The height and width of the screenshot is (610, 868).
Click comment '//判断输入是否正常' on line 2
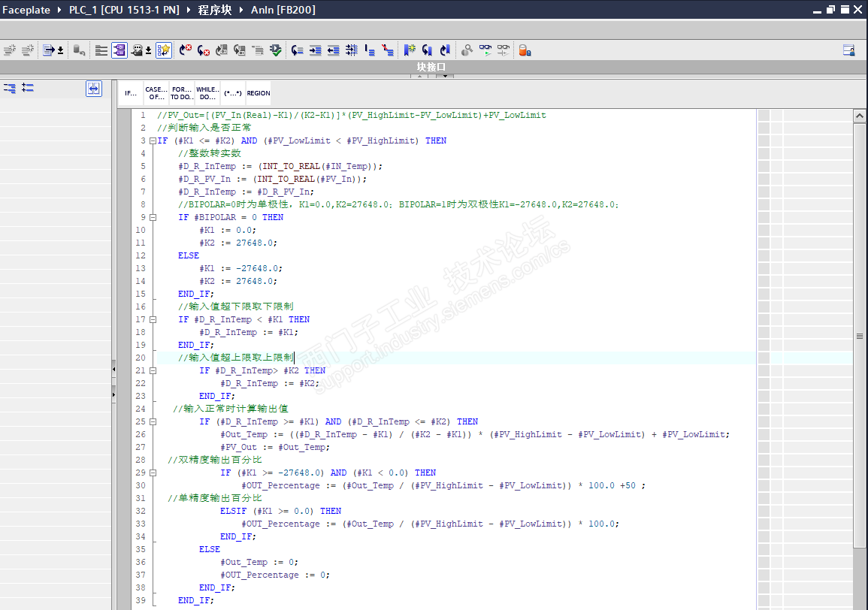[x=204, y=128]
